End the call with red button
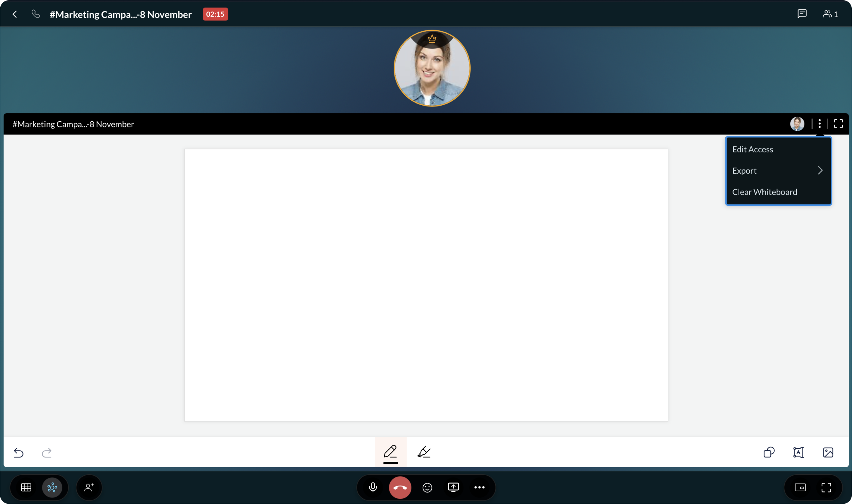The image size is (852, 504). (x=400, y=487)
